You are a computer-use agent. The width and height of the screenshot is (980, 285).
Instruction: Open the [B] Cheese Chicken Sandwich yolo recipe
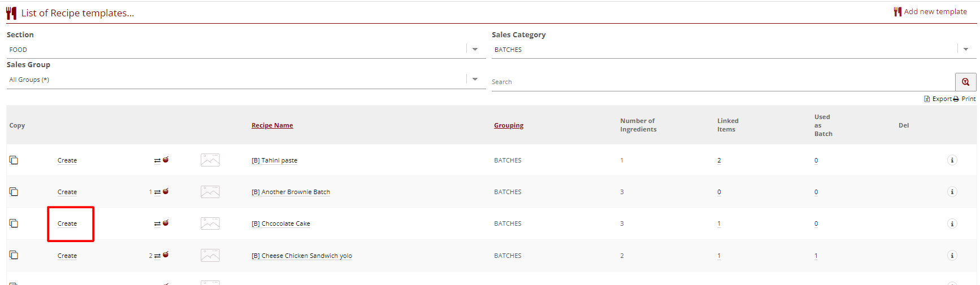(306, 256)
